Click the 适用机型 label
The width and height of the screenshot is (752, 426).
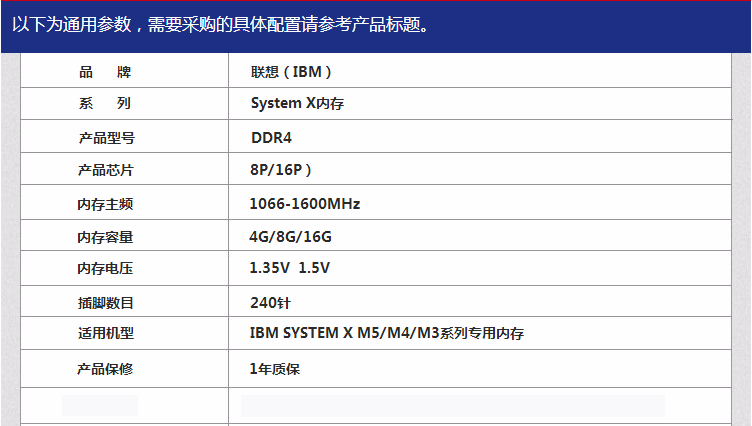click(x=105, y=334)
